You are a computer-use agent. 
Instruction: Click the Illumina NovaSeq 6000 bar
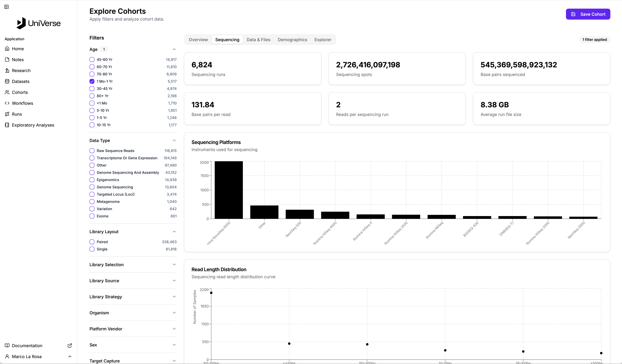pyautogui.click(x=229, y=190)
